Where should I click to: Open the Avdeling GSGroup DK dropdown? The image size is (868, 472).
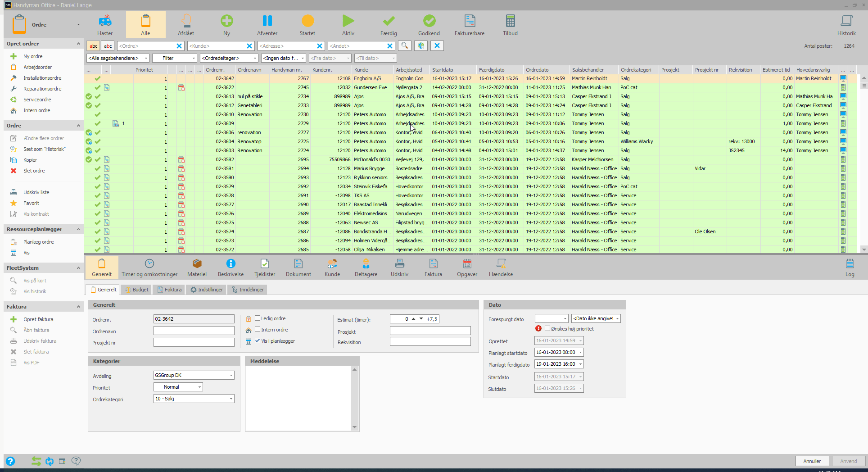pos(194,375)
